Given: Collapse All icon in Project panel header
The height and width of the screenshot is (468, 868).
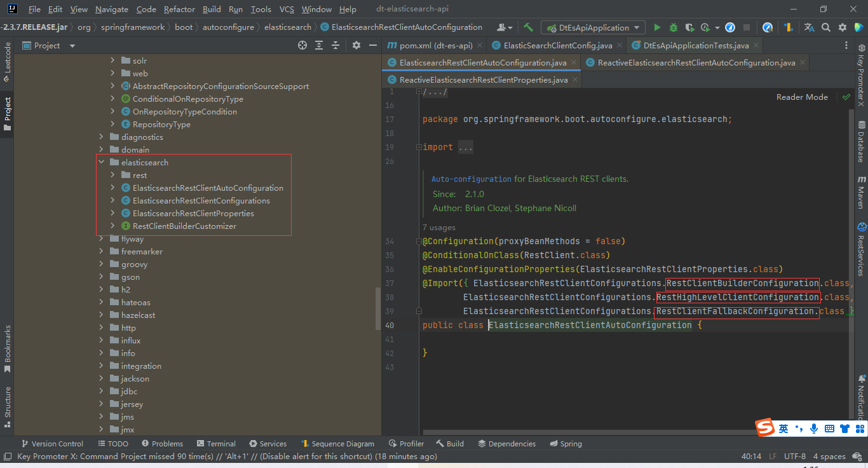Looking at the screenshot, I should (x=336, y=45).
